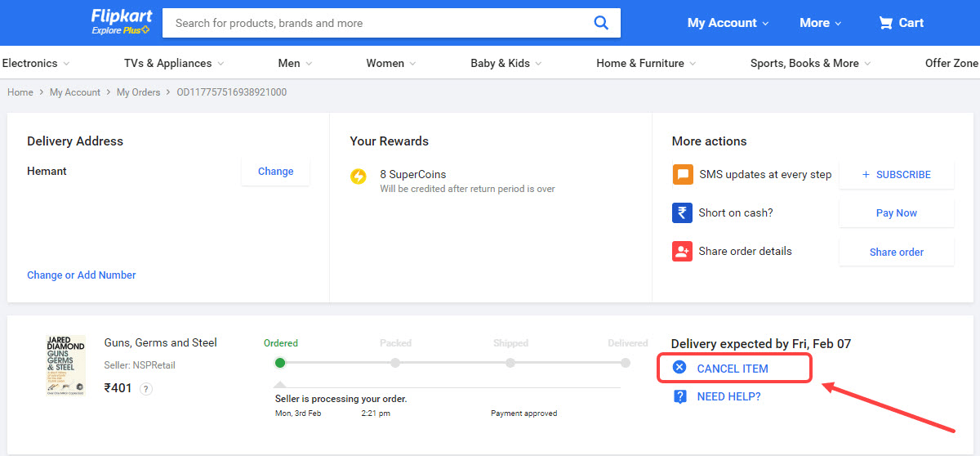Click Seller is processing your order text
This screenshot has width=980, height=456.
(341, 399)
